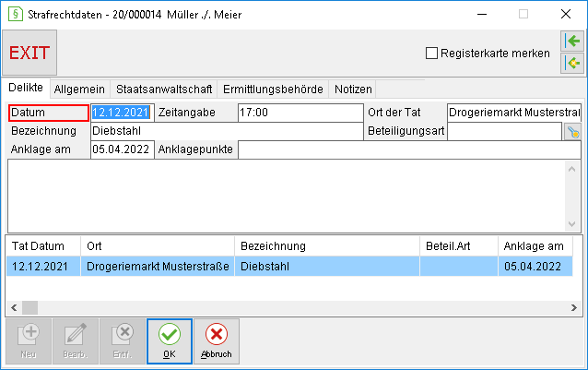Click the text area scroll up arrow
The width and height of the screenshot is (588, 370).
(x=572, y=169)
